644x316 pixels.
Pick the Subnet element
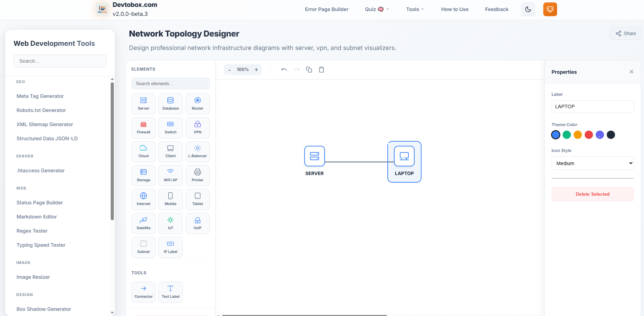click(x=143, y=247)
